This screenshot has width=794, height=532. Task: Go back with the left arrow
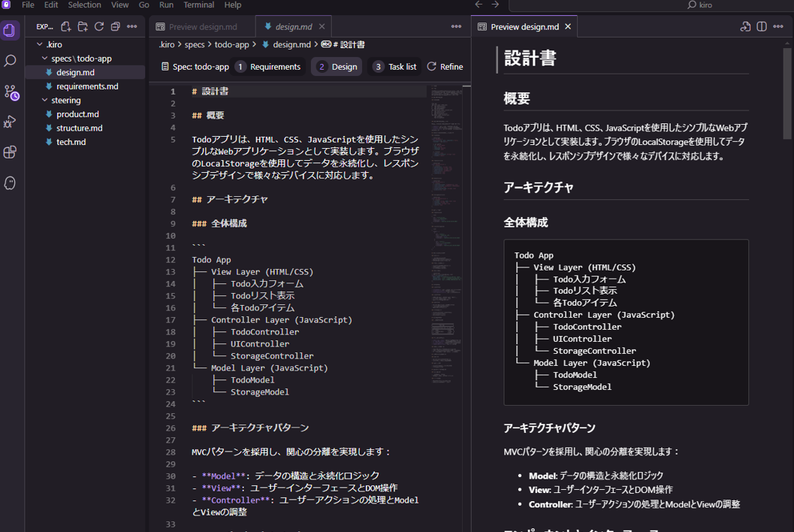click(x=479, y=5)
